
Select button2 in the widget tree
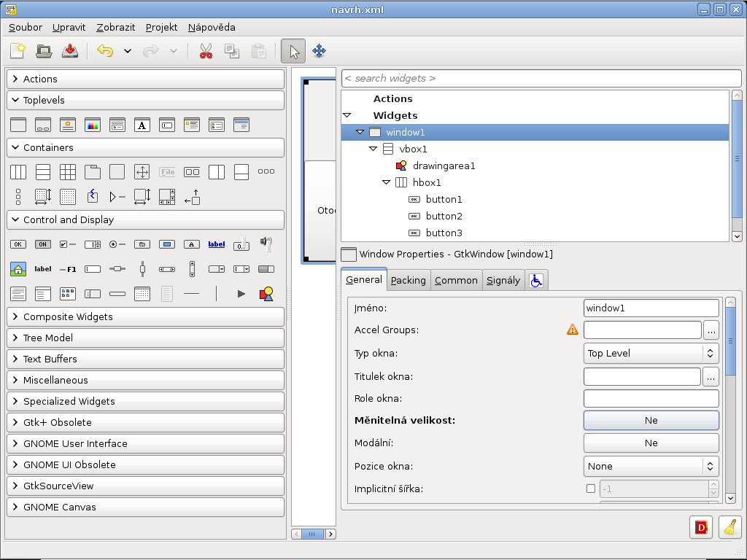(x=444, y=216)
